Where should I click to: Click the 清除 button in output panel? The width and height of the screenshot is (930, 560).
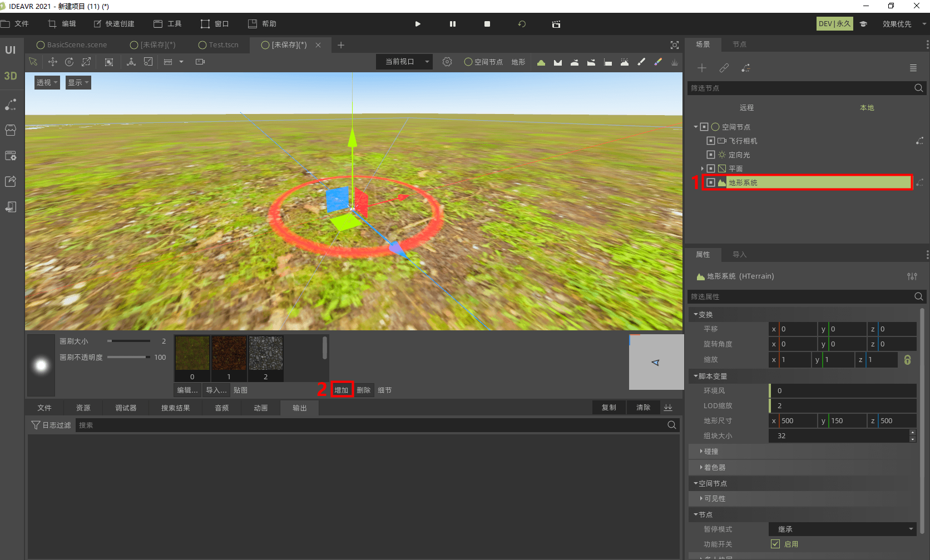(x=644, y=408)
